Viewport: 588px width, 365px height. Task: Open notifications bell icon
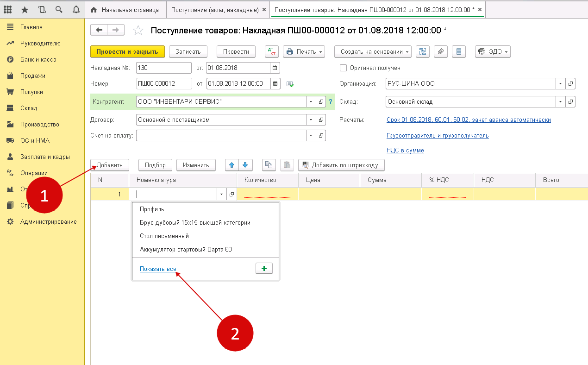[x=76, y=9]
